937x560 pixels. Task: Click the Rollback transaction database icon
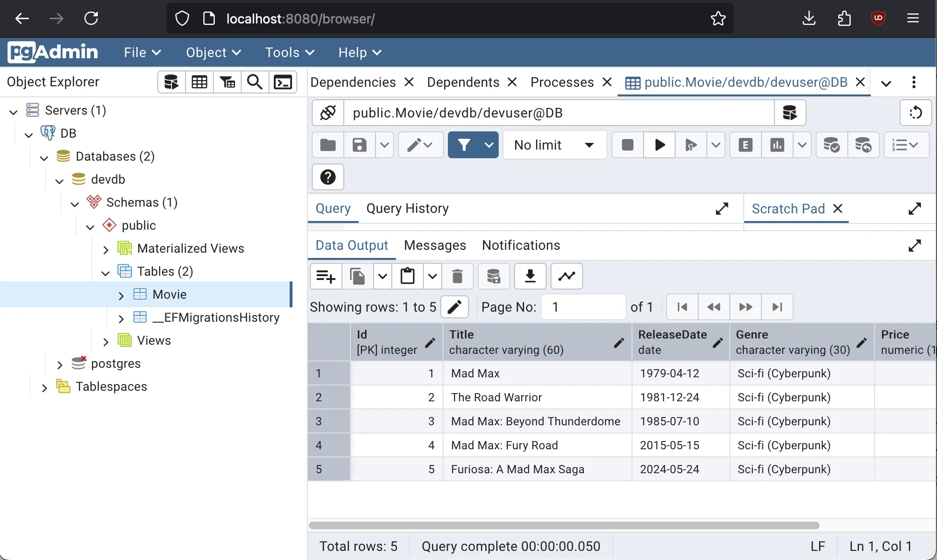(x=863, y=145)
